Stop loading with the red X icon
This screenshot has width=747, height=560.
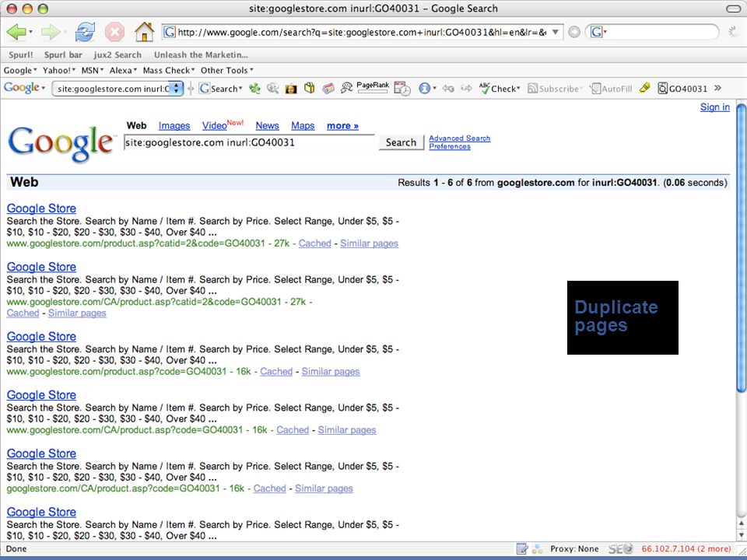pyautogui.click(x=114, y=33)
